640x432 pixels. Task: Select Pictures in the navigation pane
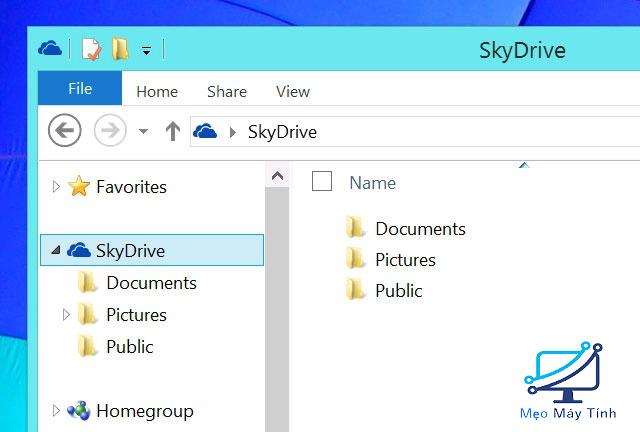[x=136, y=315]
